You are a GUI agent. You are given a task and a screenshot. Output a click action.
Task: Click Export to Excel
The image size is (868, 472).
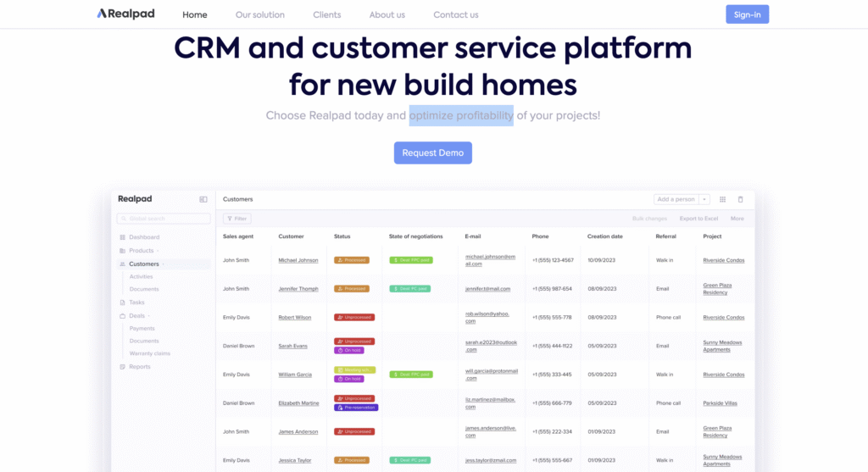(698, 219)
